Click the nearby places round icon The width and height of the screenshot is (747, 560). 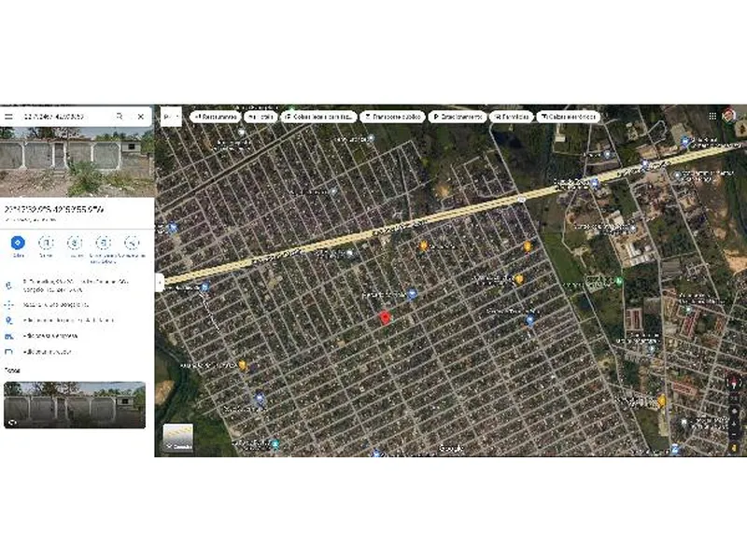click(75, 243)
